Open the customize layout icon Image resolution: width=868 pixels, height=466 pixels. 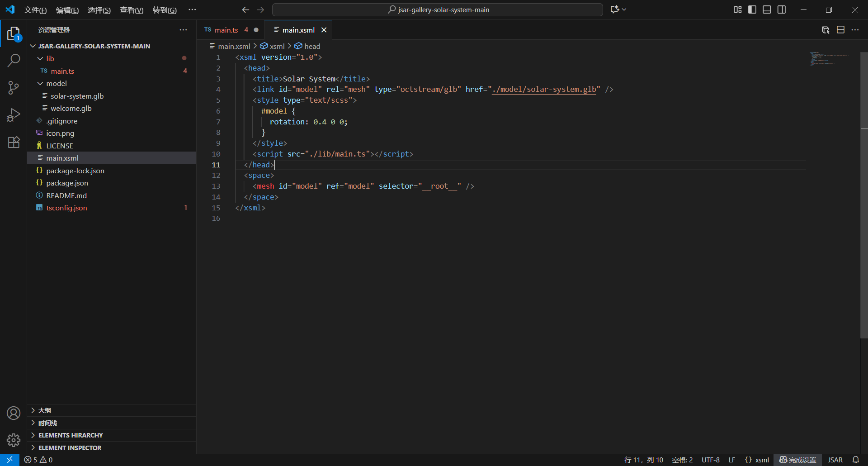tap(738, 10)
